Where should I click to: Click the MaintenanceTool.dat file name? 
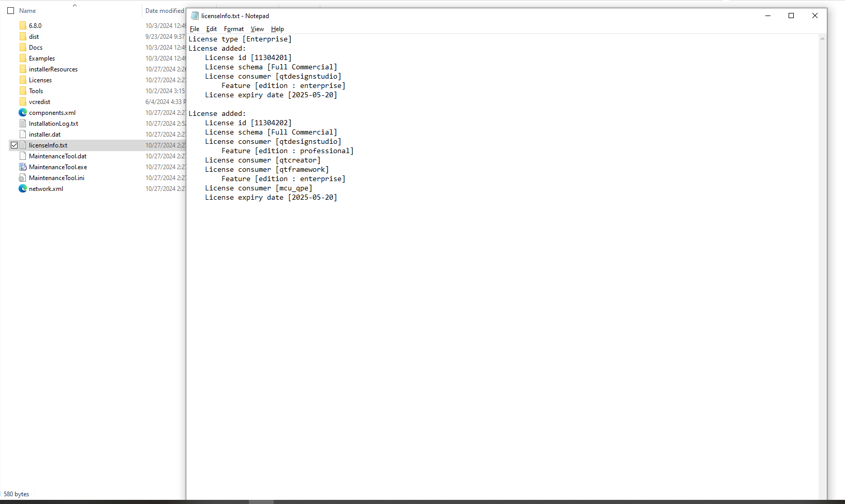(x=58, y=156)
